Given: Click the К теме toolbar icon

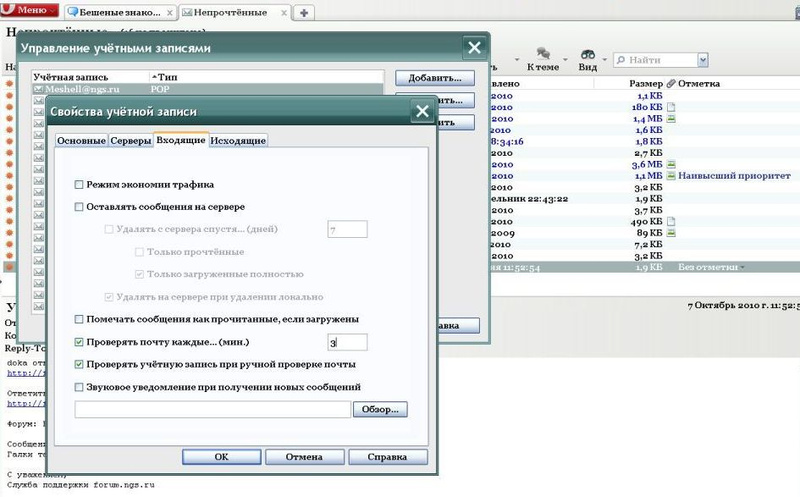Looking at the screenshot, I should tap(543, 53).
